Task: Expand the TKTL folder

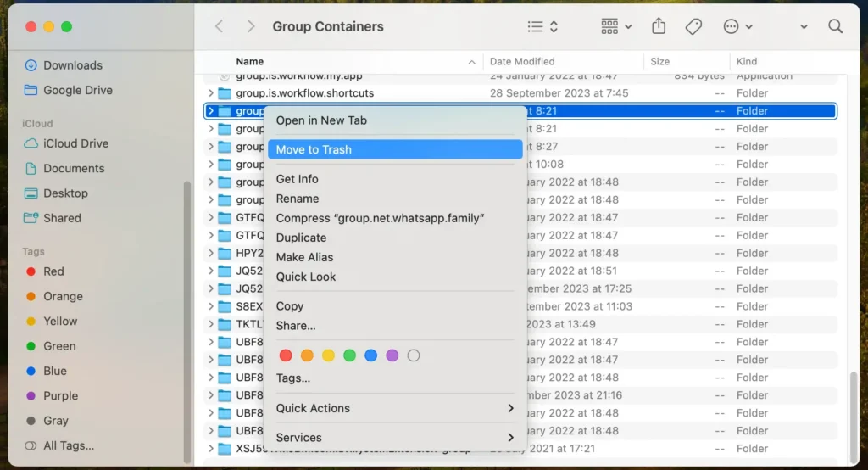Action: click(x=211, y=324)
